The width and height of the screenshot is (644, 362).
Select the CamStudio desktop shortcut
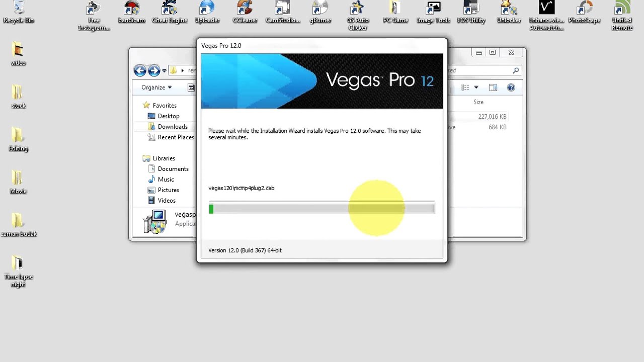[283, 12]
